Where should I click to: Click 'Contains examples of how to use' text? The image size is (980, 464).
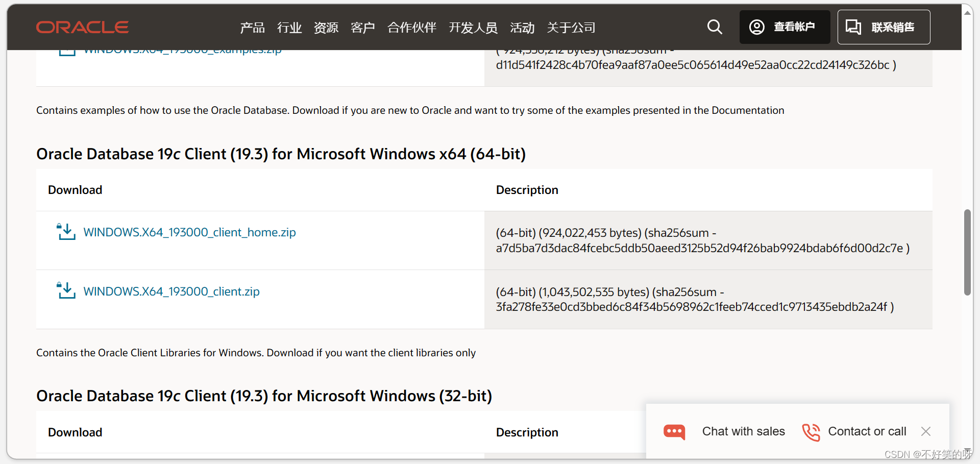410,110
